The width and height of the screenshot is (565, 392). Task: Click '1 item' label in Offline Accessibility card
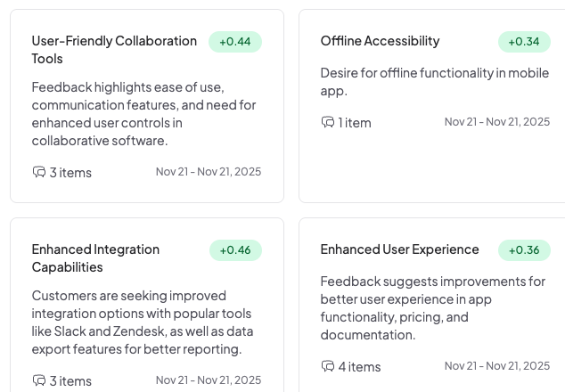tap(355, 123)
